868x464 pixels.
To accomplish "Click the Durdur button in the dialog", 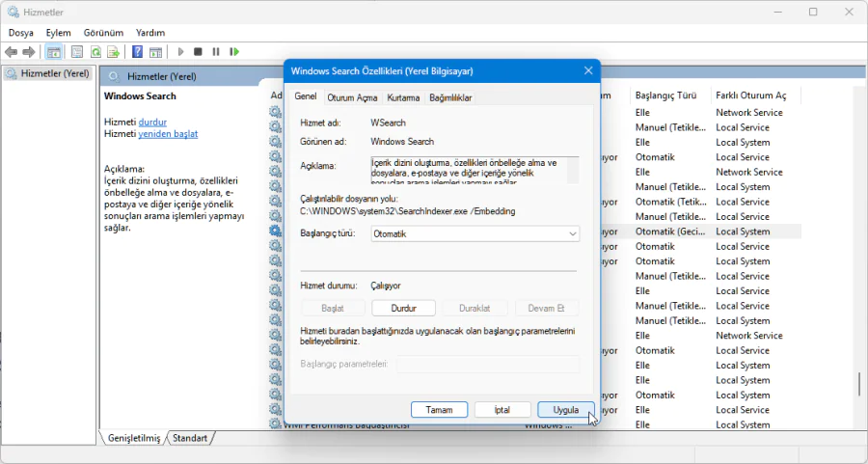I will (403, 308).
